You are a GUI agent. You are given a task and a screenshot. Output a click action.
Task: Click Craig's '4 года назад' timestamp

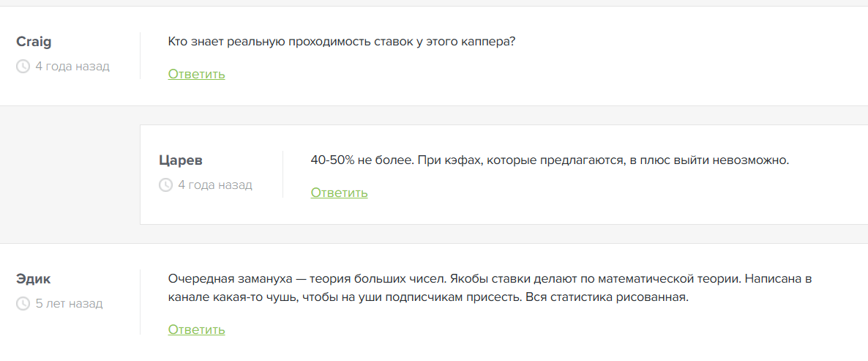click(x=72, y=67)
